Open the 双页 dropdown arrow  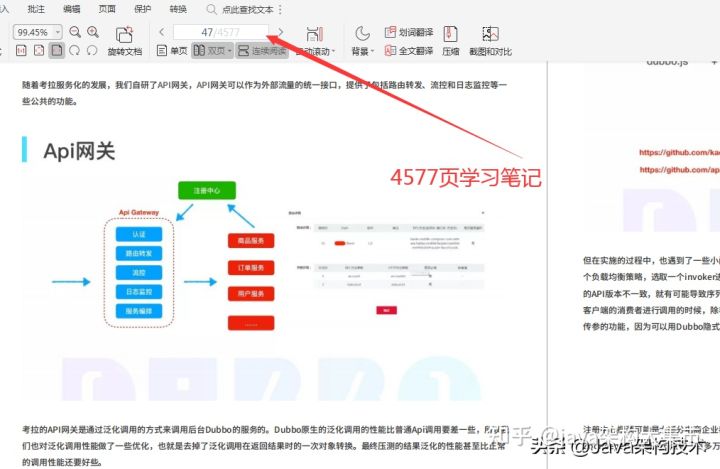tap(230, 51)
